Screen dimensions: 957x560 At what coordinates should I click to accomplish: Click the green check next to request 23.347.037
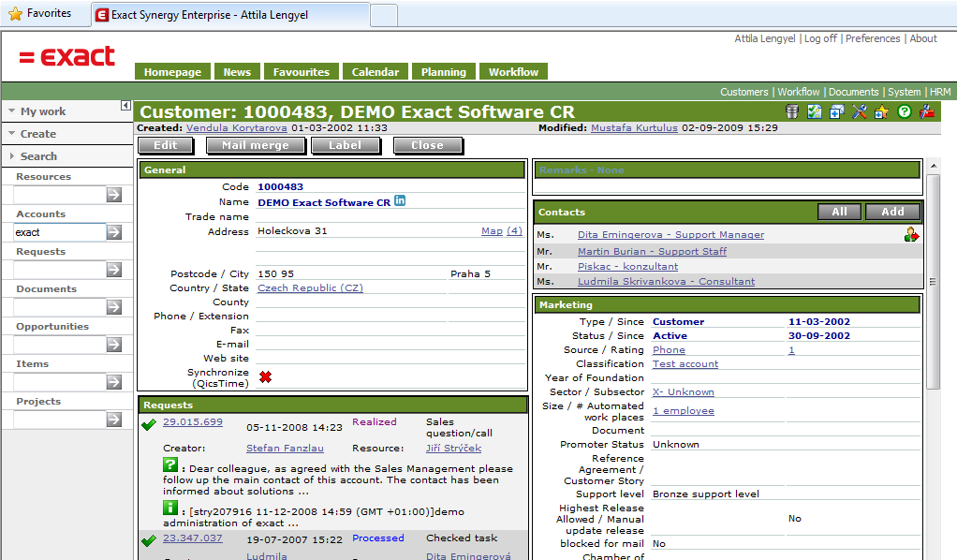coord(149,540)
